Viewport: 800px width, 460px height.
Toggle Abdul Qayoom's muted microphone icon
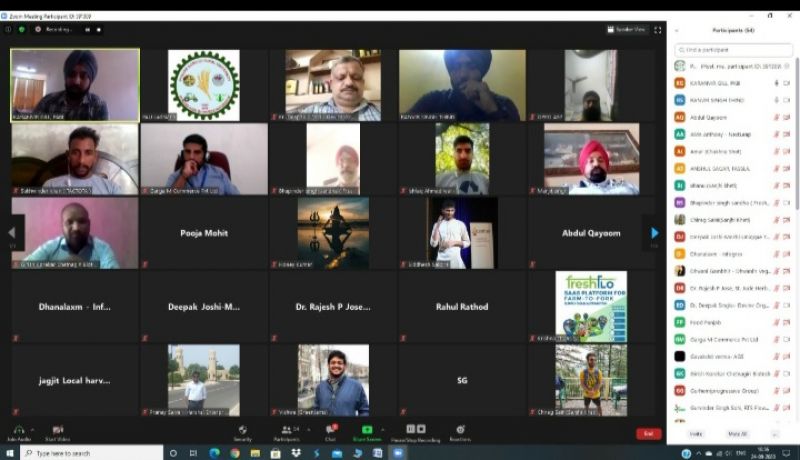pos(777,117)
